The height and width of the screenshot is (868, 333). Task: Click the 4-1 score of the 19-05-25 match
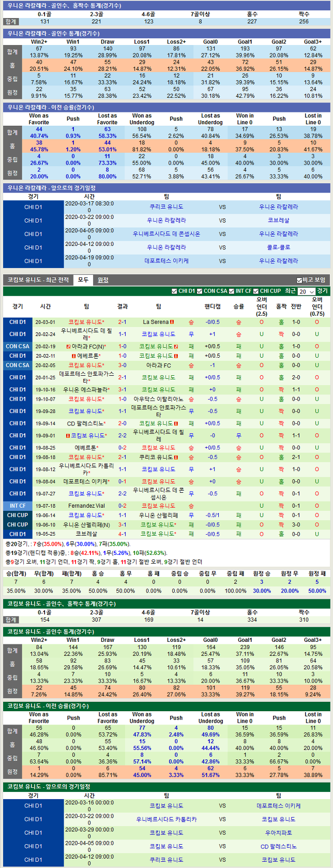tap(122, 534)
